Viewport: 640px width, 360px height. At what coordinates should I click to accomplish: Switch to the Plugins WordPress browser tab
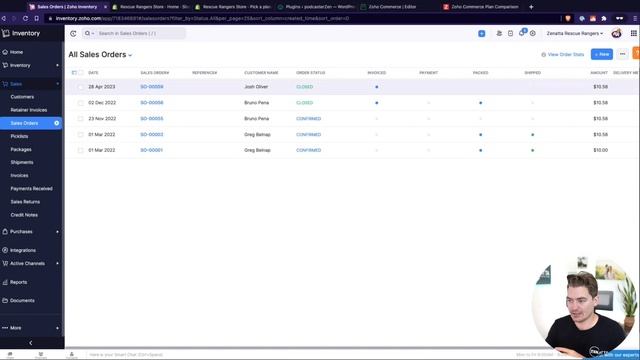click(x=316, y=7)
